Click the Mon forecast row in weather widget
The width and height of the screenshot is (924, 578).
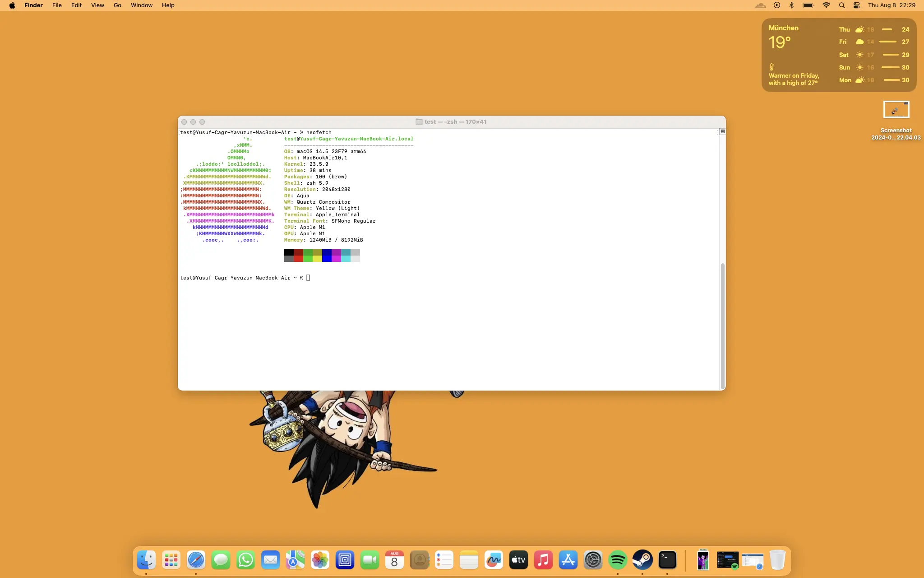point(874,80)
